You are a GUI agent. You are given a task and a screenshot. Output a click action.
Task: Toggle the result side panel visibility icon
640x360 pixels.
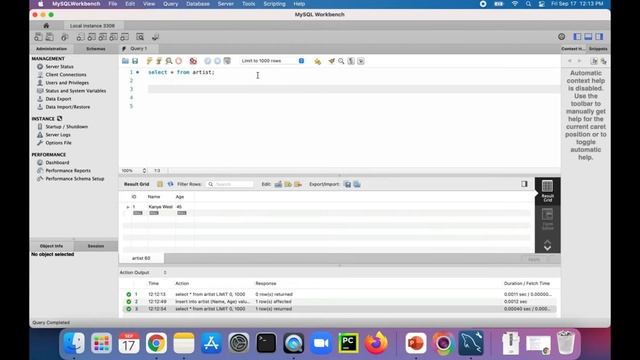point(524,184)
